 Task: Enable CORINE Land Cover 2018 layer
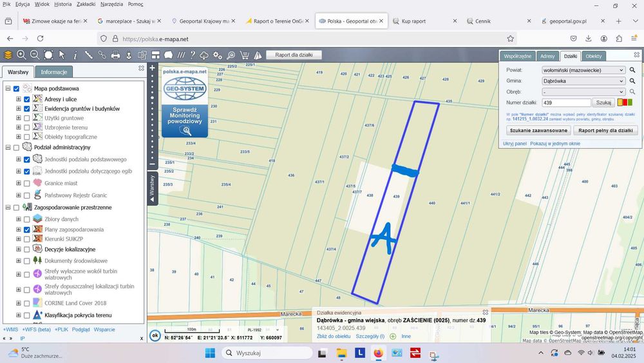point(26,304)
